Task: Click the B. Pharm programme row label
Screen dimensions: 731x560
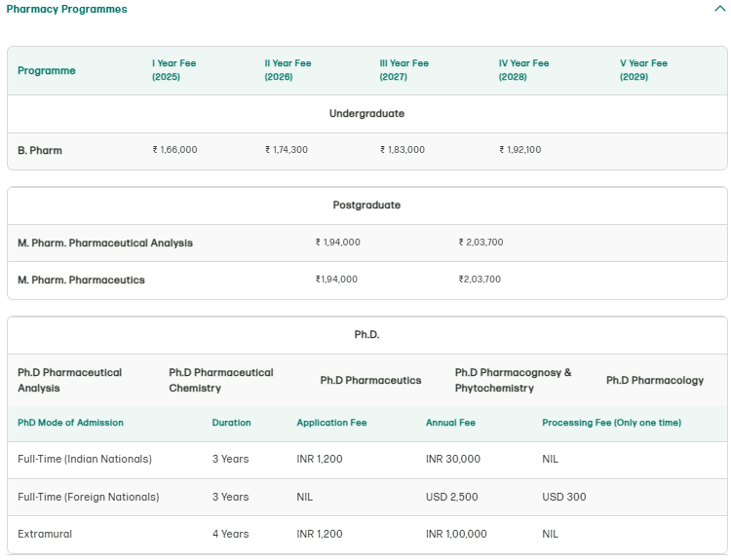Action: click(x=40, y=150)
